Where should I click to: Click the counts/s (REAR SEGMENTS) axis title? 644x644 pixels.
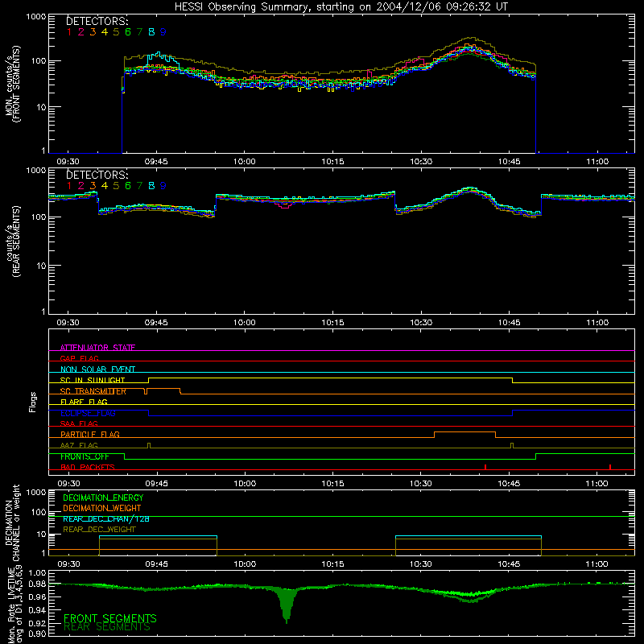pyautogui.click(x=12, y=241)
